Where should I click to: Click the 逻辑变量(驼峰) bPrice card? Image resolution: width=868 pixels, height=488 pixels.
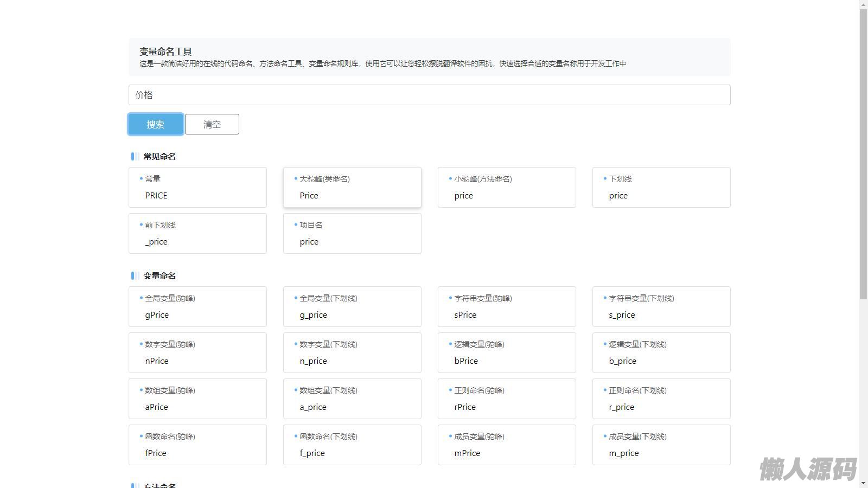pos(507,352)
